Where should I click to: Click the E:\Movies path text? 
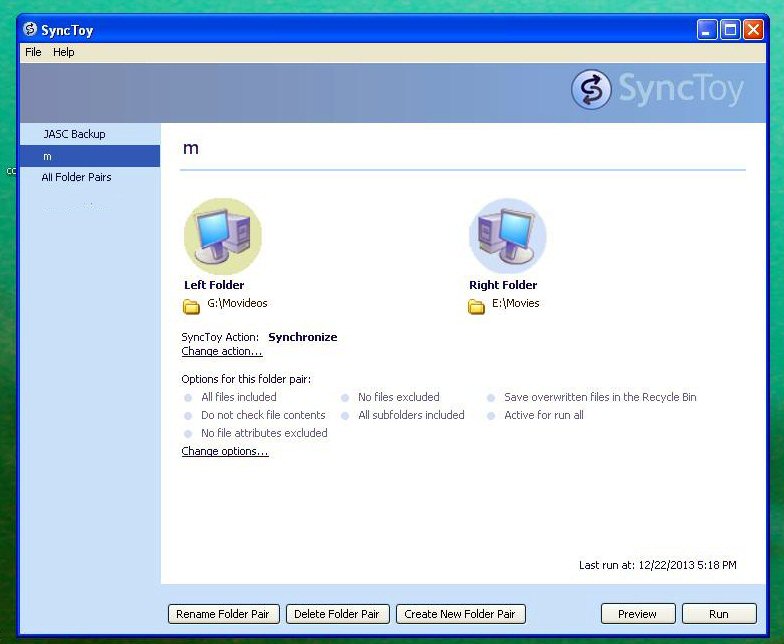coord(516,303)
